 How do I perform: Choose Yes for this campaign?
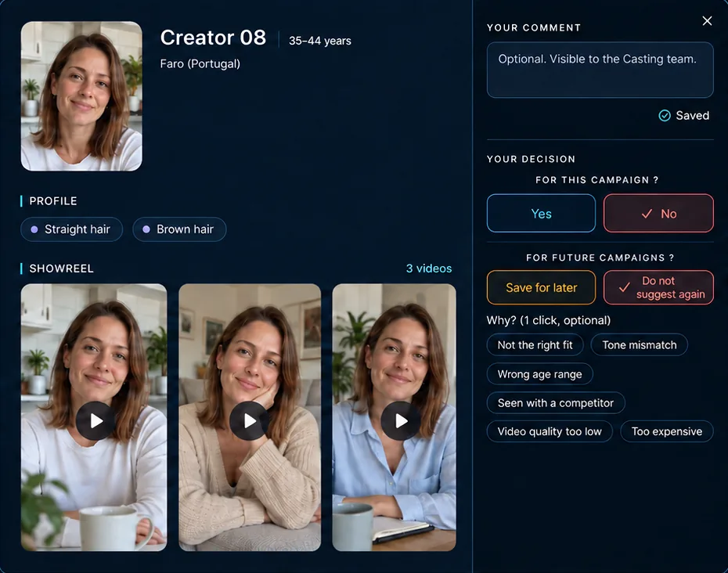[541, 213]
